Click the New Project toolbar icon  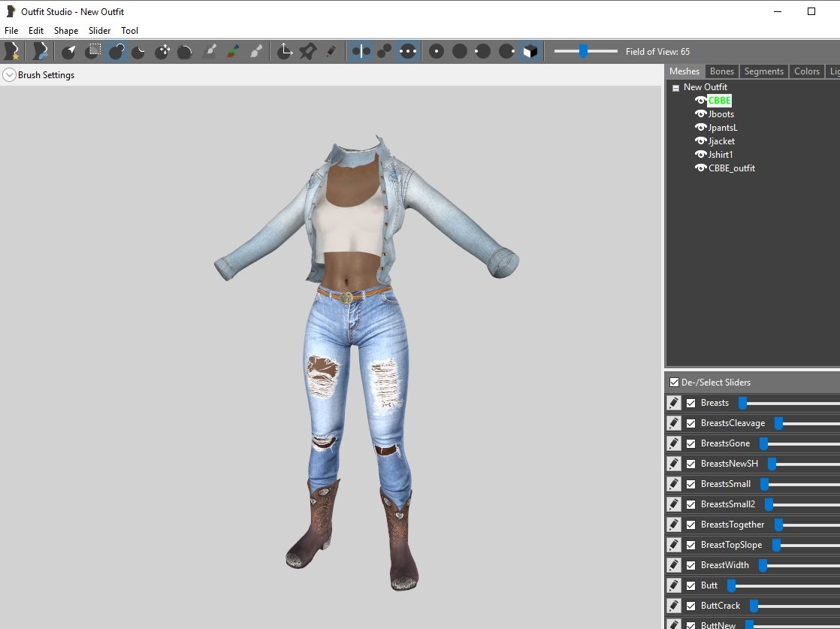pos(12,51)
